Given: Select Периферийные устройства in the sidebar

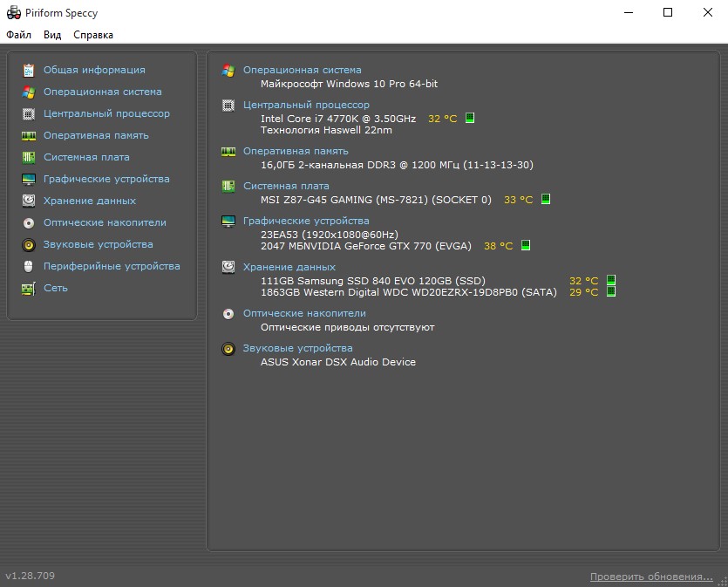Looking at the screenshot, I should pyautogui.click(x=112, y=266).
